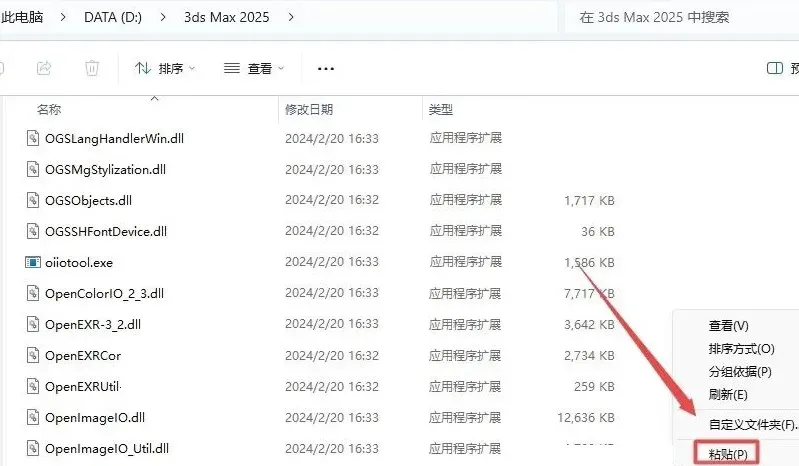
Task: Choose 自定义文件夹(F) in context menu
Action: coord(753,424)
